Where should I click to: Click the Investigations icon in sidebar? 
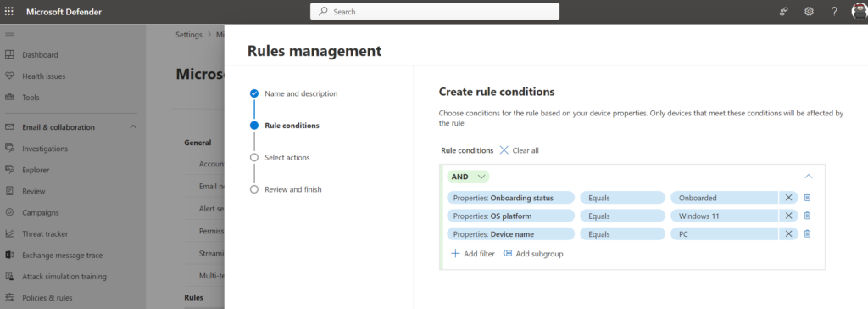(x=9, y=148)
